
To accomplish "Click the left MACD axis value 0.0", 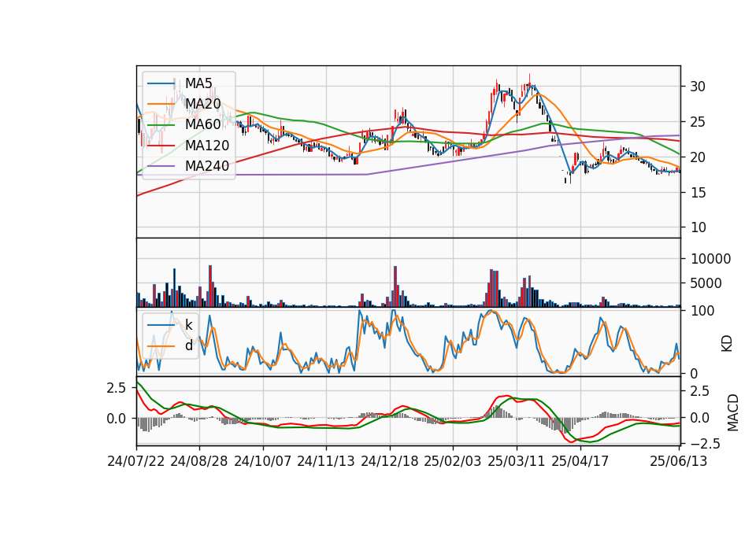I will 116,418.
